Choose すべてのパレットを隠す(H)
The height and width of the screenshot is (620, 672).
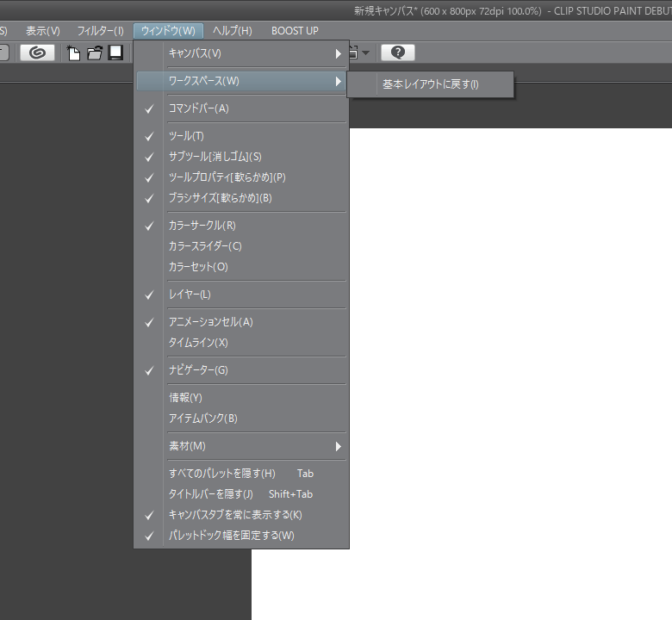[241, 474]
